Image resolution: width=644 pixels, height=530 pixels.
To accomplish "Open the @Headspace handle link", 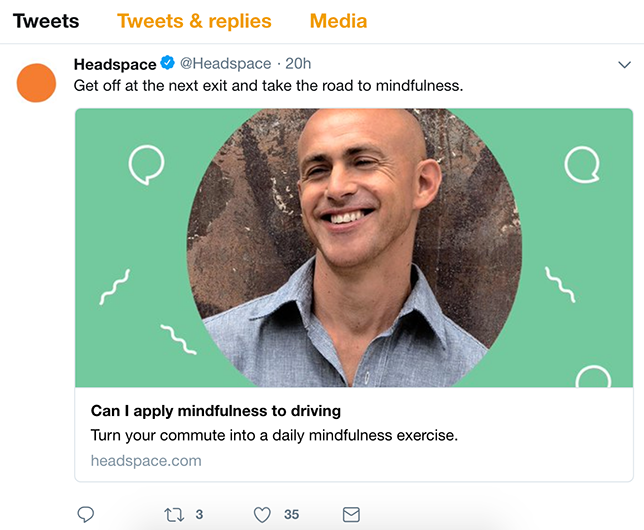I will pos(225,64).
